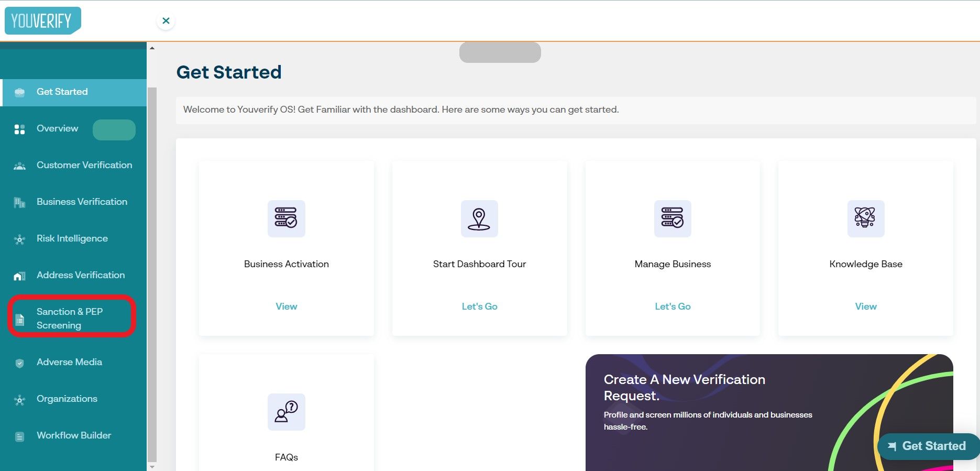The width and height of the screenshot is (980, 471).
Task: Click Let's Go under Manage Business
Action: (673, 306)
